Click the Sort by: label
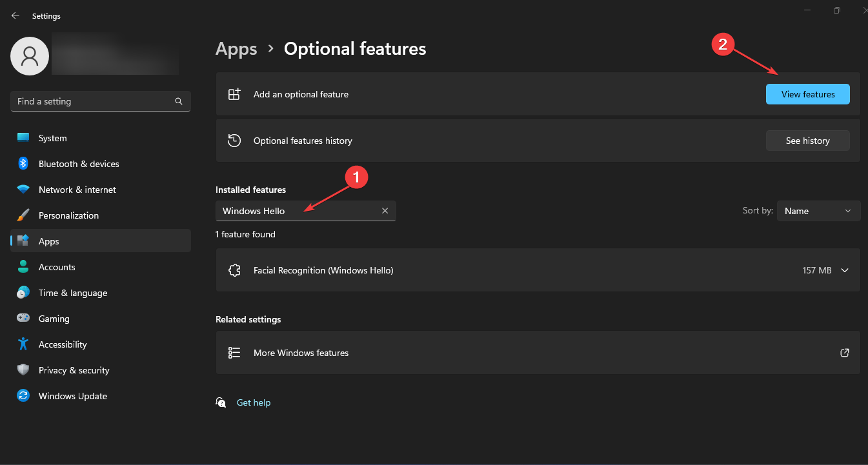Screen dimensions: 868x465 tap(758, 211)
